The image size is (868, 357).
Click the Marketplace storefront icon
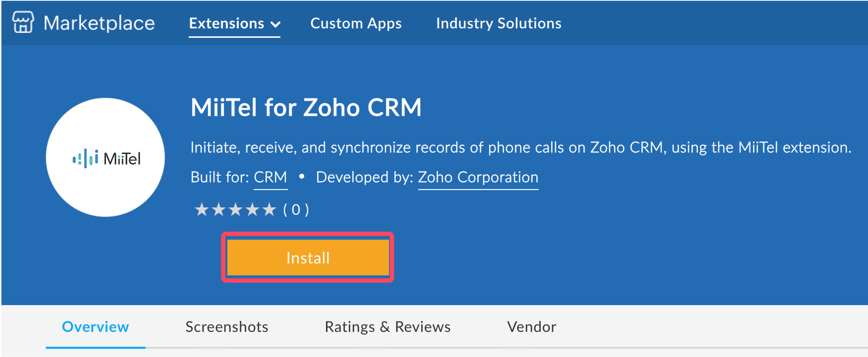pyautogui.click(x=23, y=22)
